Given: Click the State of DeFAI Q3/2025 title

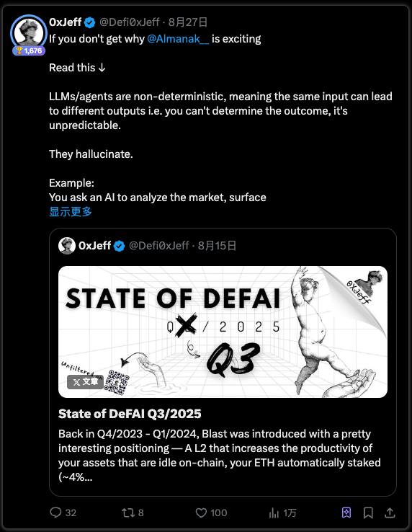Looking at the screenshot, I should (x=130, y=414).
